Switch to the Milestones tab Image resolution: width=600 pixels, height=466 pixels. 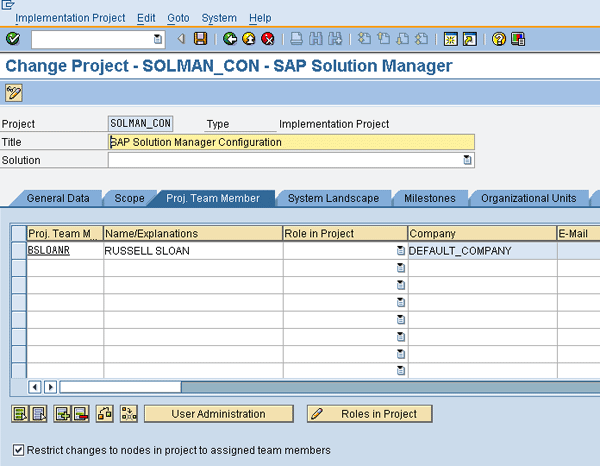pos(429,198)
